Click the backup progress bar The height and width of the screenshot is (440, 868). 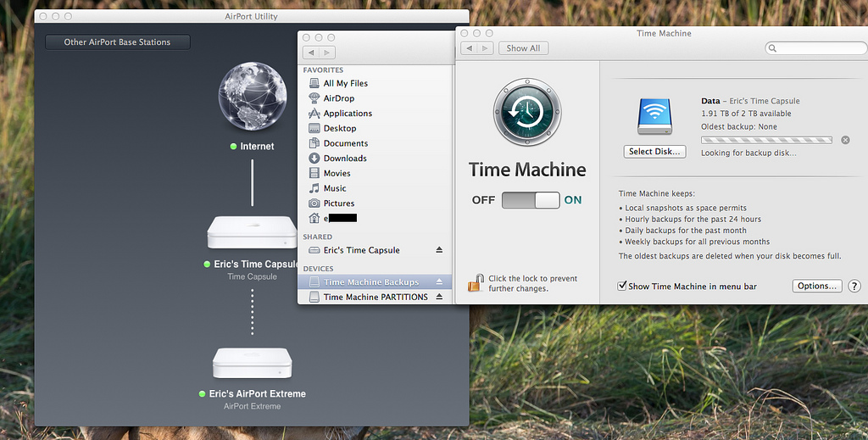pyautogui.click(x=766, y=140)
